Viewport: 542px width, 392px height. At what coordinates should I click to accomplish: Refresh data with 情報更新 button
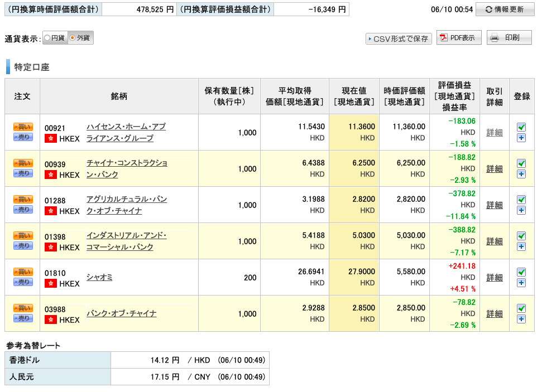505,9
